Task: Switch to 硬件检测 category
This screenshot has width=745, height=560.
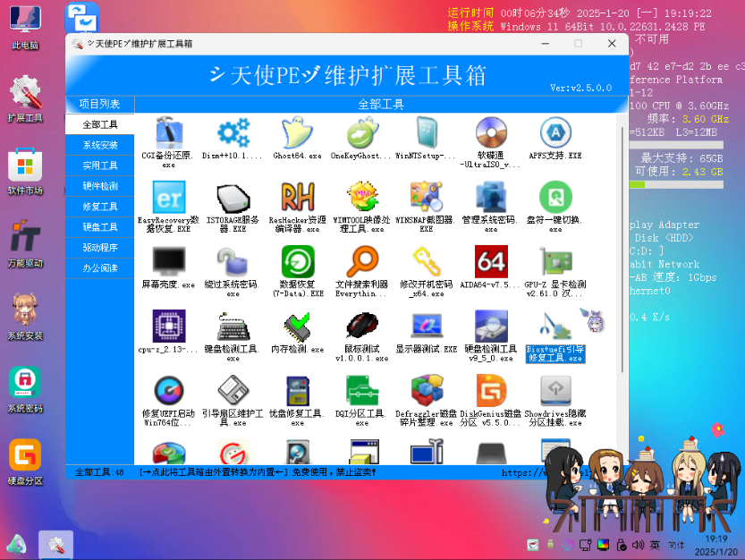Action: (100, 186)
